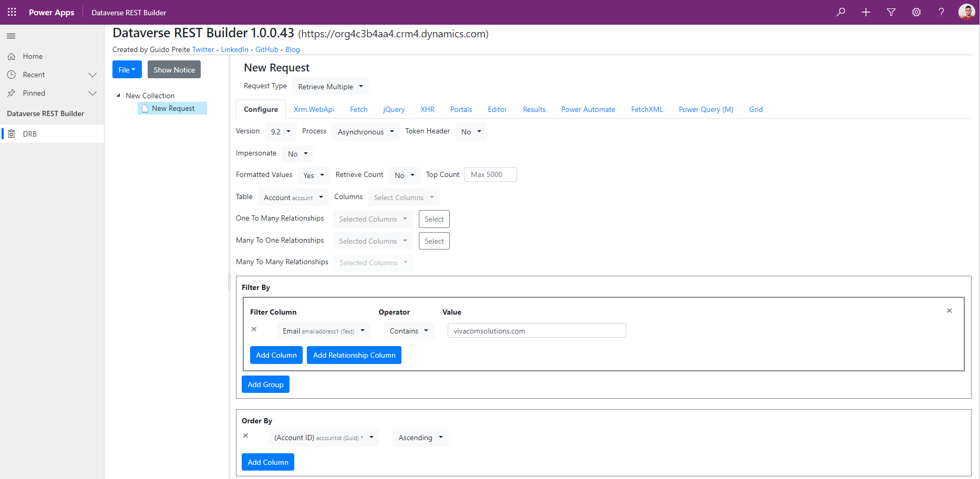Click the plus (new) icon in header
980x479 pixels.
pos(865,12)
